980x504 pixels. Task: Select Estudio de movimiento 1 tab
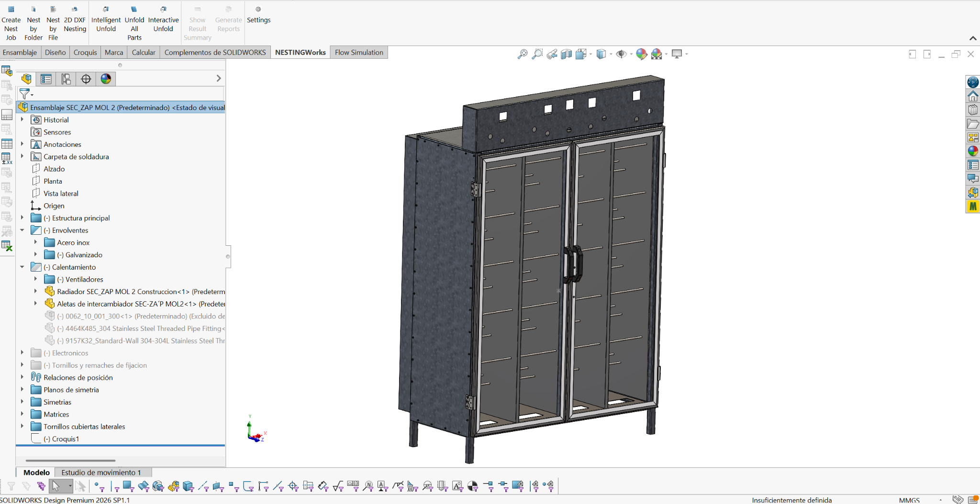(101, 472)
